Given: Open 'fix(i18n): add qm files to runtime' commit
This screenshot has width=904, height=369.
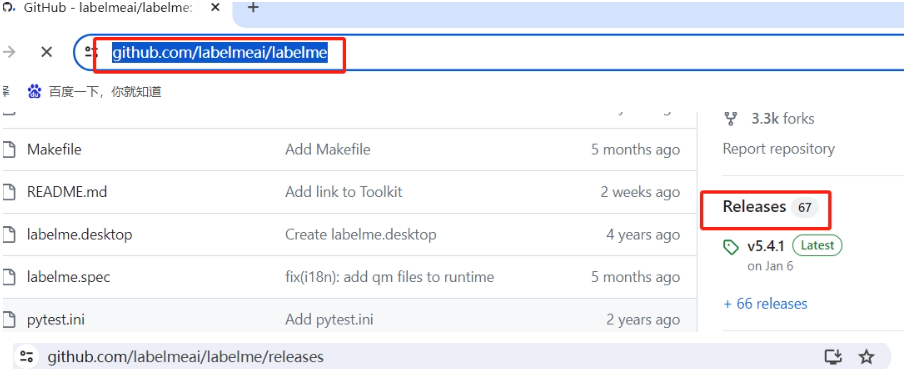Looking at the screenshot, I should tap(390, 277).
